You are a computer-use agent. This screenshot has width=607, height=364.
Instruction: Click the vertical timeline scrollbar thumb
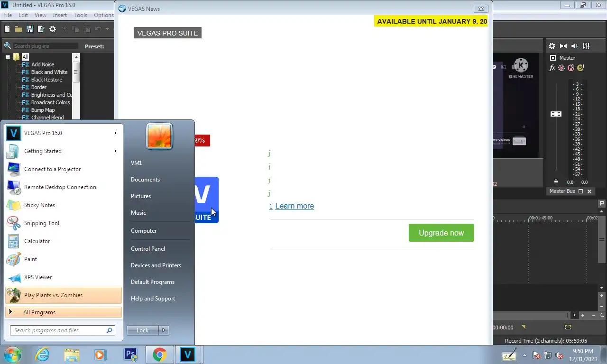tap(602, 238)
